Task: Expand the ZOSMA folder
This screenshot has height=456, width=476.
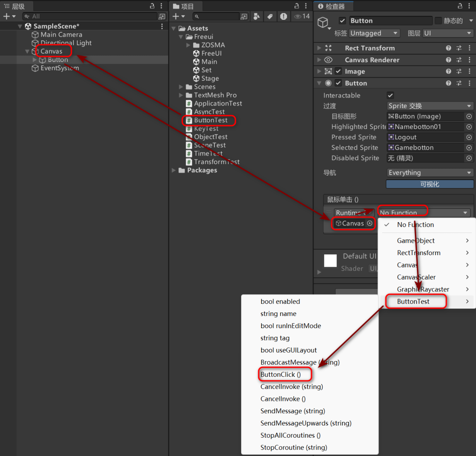Action: [x=188, y=45]
